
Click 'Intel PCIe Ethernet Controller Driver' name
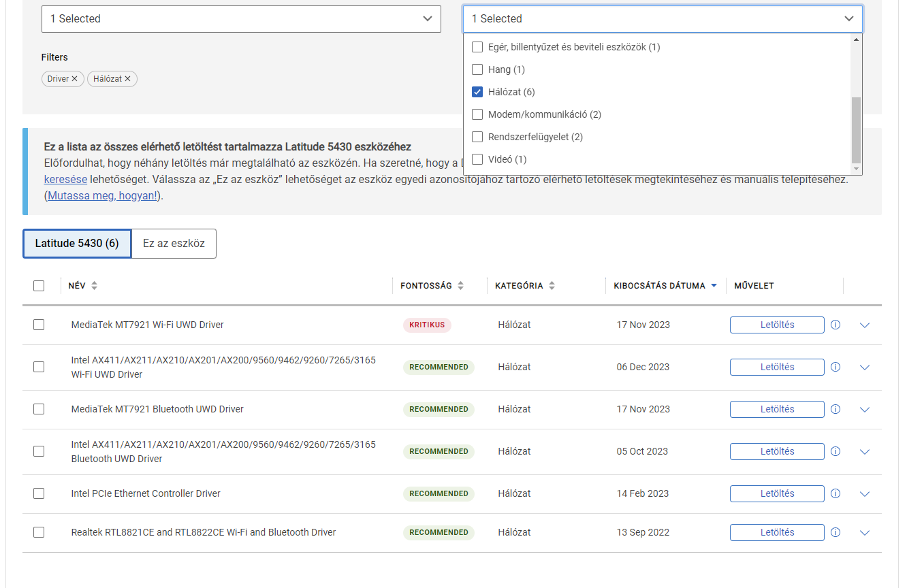click(146, 493)
